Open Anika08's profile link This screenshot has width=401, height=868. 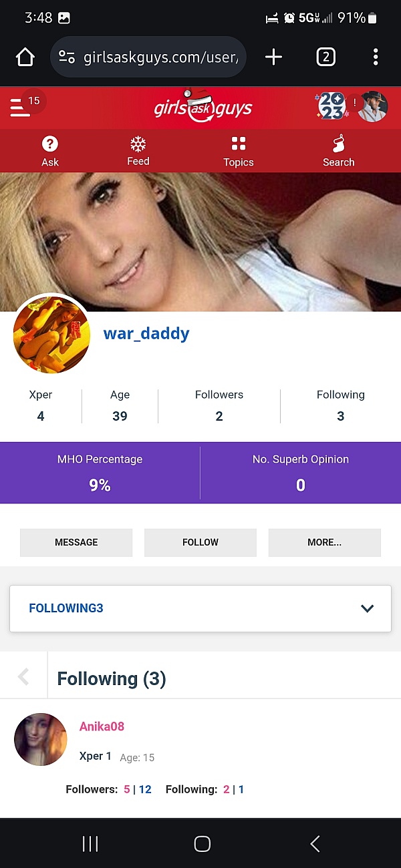coord(102,726)
